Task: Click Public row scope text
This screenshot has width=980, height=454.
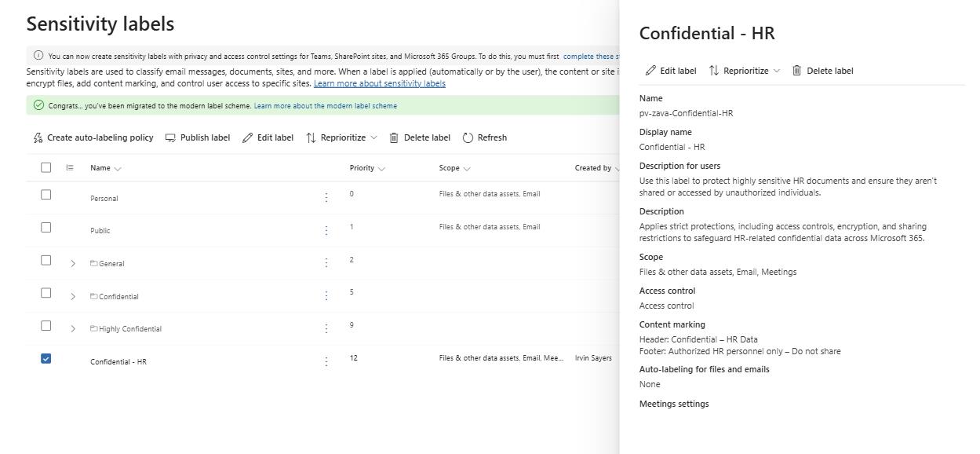Action: click(490, 227)
